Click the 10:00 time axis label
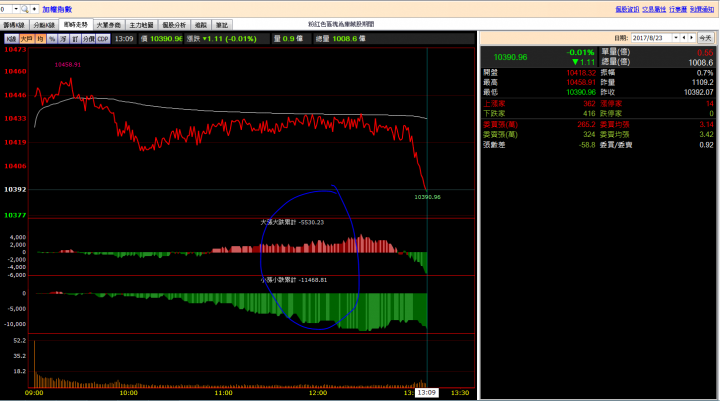Image resolution: width=720 pixels, height=401 pixels. pyautogui.click(x=129, y=393)
